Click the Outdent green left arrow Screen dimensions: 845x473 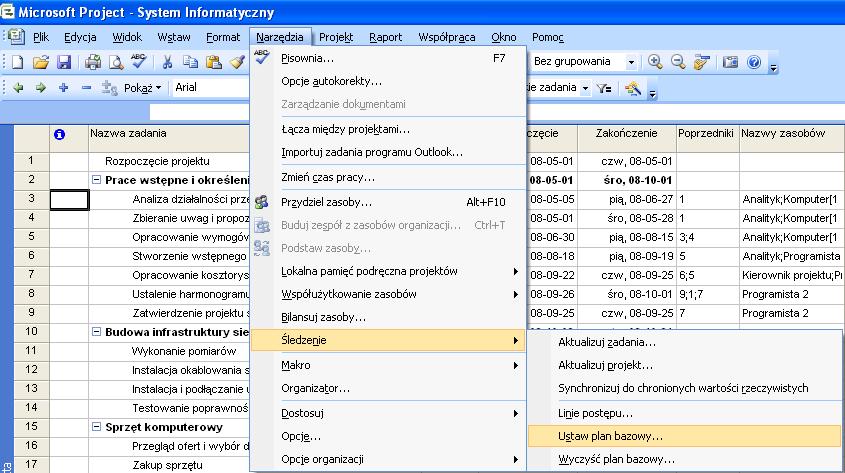point(18,87)
